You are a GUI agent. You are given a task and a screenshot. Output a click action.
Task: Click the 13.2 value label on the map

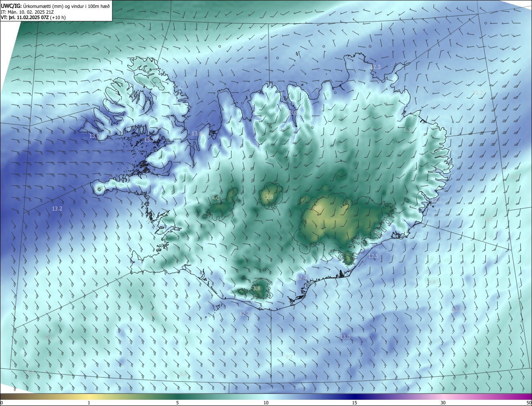57,208
